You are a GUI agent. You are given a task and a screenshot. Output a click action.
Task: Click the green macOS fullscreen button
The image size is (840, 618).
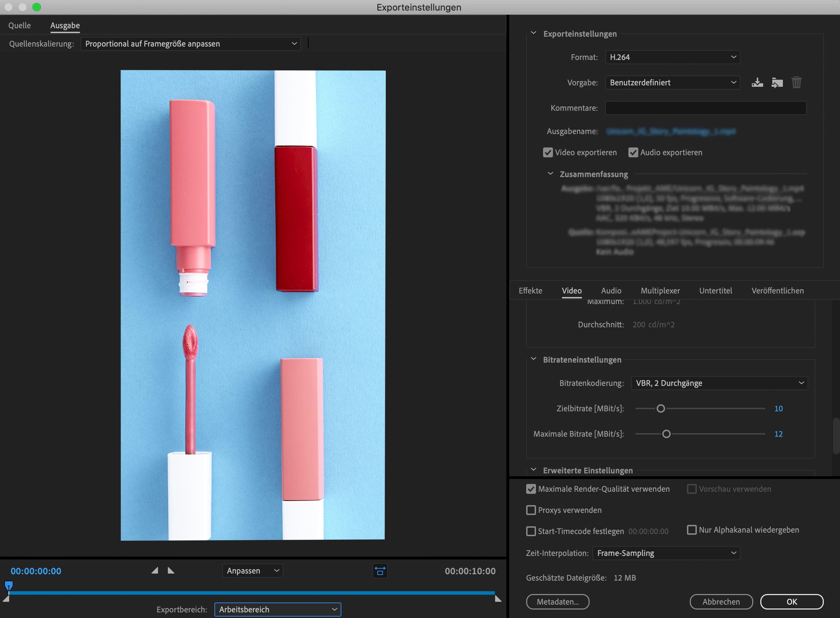[37, 7]
